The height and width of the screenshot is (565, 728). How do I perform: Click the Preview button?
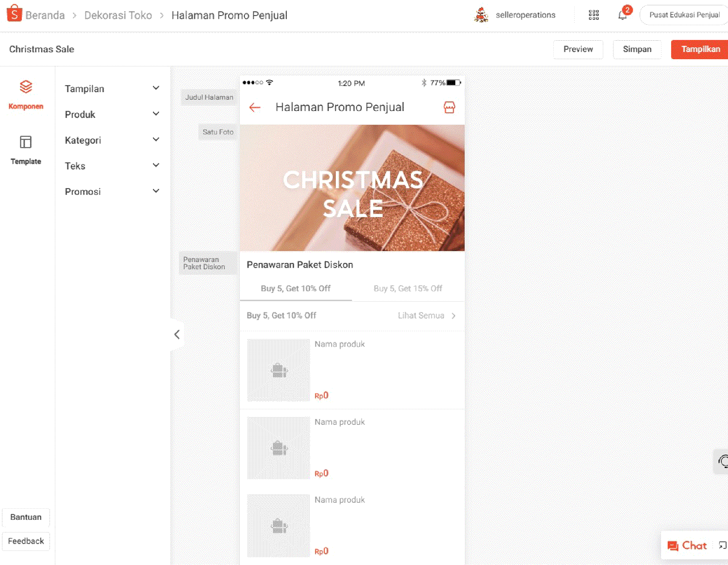pyautogui.click(x=578, y=49)
